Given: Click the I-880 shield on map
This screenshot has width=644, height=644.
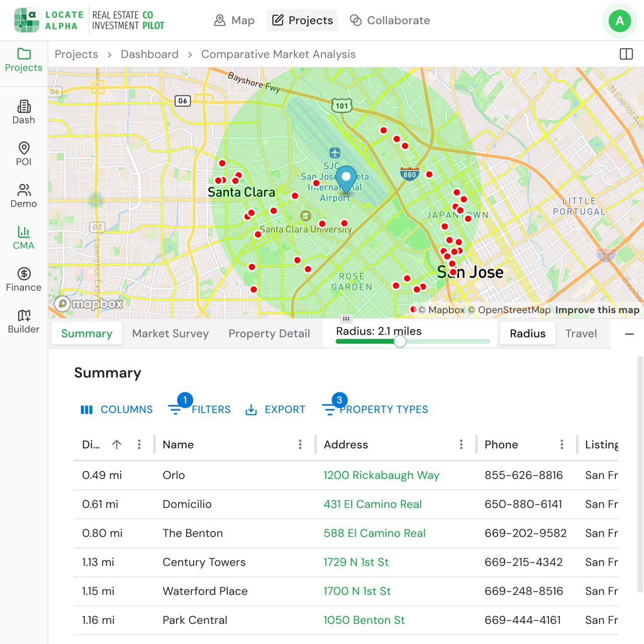Looking at the screenshot, I should point(410,174).
